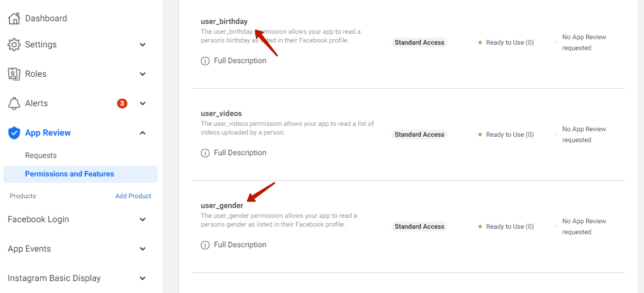Screen dimensions: 644x293
Task: Select Permissions and Features menu item
Action: [81, 174]
